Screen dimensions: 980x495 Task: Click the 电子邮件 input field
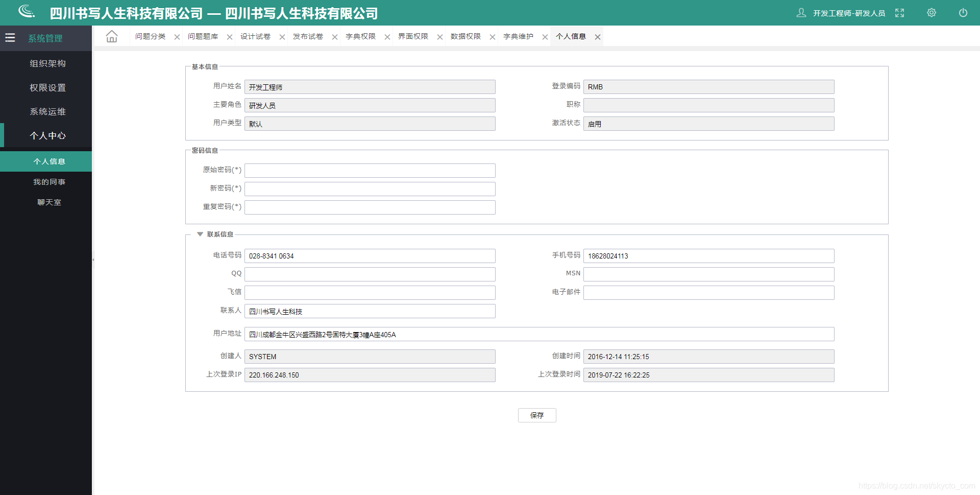(709, 293)
